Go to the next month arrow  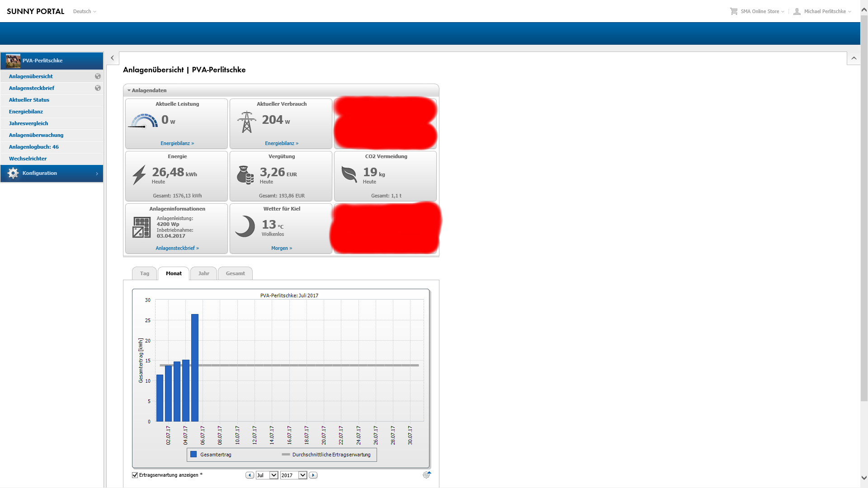pyautogui.click(x=313, y=475)
